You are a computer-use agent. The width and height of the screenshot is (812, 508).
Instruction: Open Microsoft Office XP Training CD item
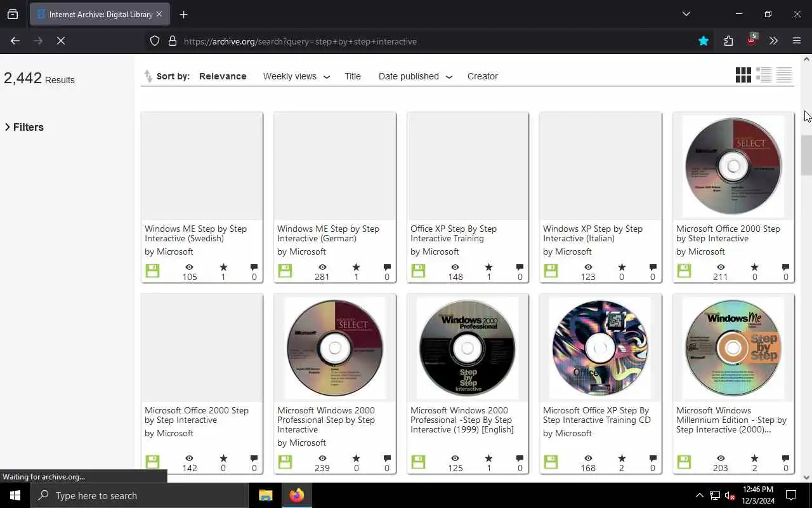point(597,415)
